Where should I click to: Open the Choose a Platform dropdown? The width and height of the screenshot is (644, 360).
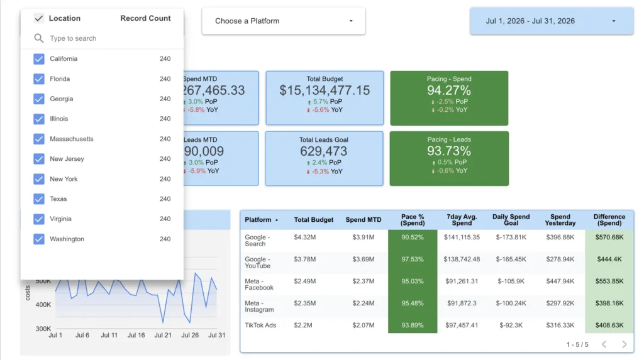(284, 21)
